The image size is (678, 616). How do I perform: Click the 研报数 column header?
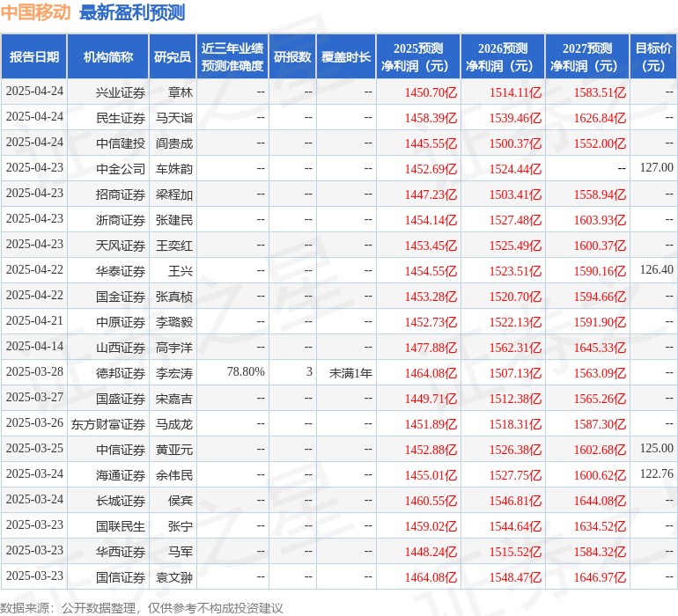[292, 57]
